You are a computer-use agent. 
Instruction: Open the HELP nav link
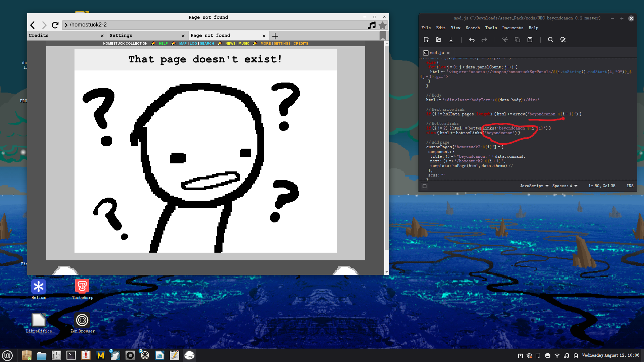coord(163,44)
